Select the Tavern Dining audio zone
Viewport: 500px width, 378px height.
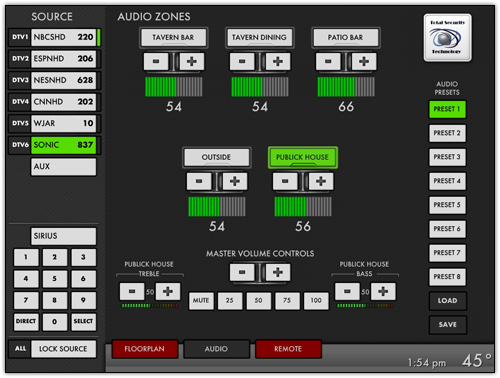(259, 37)
